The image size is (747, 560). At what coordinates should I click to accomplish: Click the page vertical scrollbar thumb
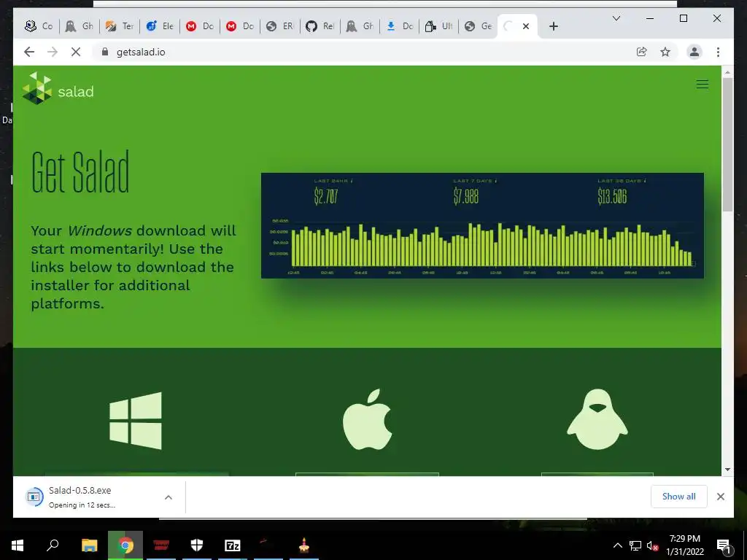click(727, 144)
